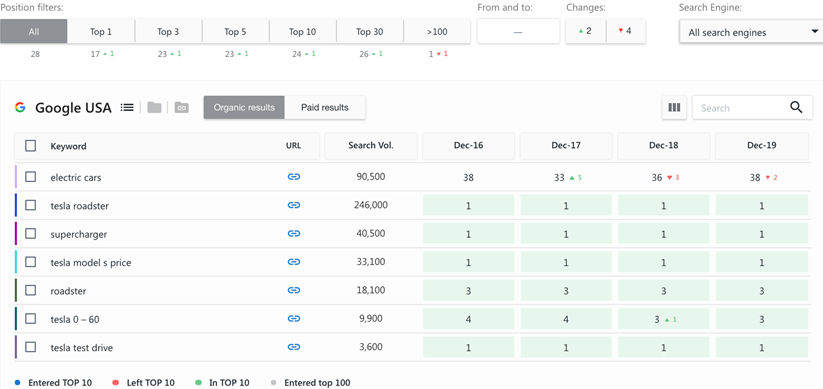The width and height of the screenshot is (823, 389).
Task: Open URL link for electric cars
Action: point(294,177)
